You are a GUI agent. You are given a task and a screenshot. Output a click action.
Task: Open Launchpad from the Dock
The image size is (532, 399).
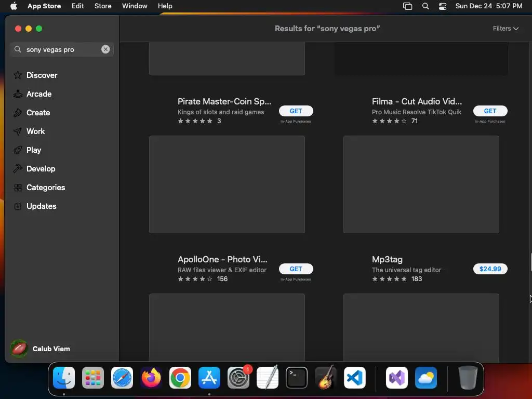pos(93,378)
